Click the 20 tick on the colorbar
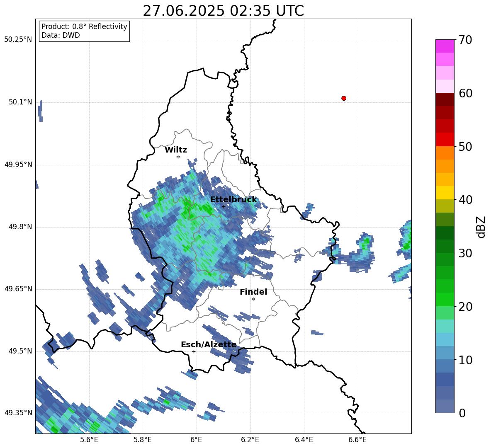The image size is (491, 448). [466, 307]
